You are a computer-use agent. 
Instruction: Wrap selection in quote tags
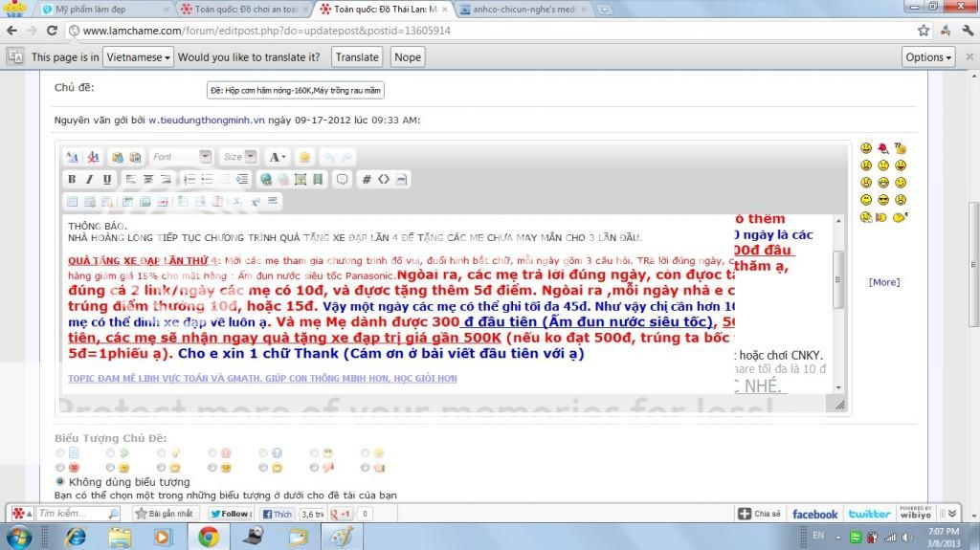pyautogui.click(x=342, y=180)
